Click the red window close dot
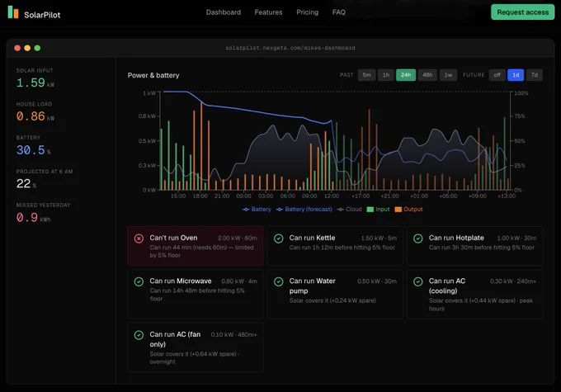 point(17,48)
